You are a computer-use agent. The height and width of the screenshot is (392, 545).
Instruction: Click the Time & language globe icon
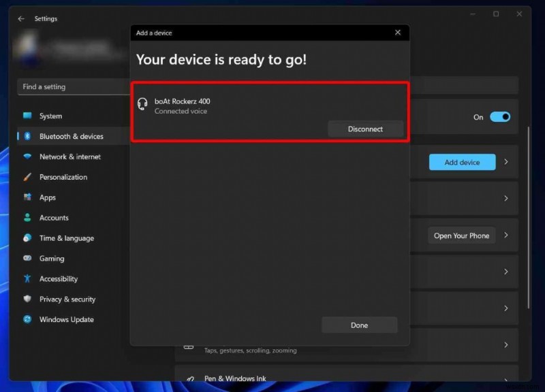coord(27,238)
